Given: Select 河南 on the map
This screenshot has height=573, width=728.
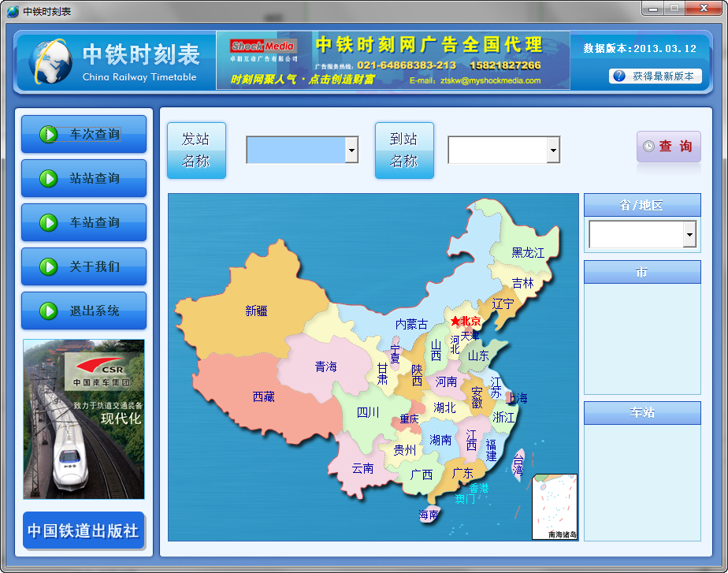Looking at the screenshot, I should (x=446, y=381).
